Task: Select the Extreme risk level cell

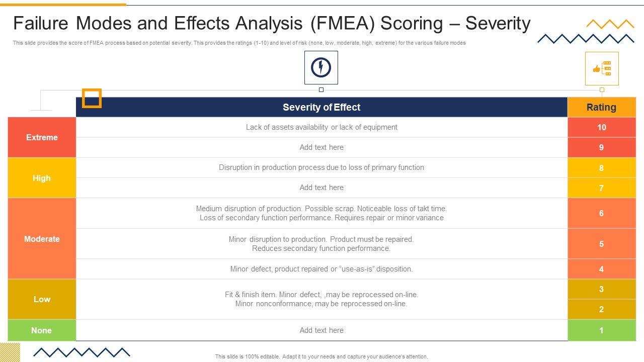Action: 42,137
